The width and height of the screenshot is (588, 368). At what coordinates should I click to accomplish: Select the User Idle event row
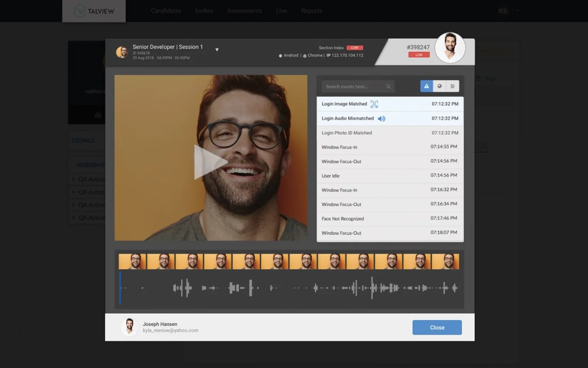390,176
